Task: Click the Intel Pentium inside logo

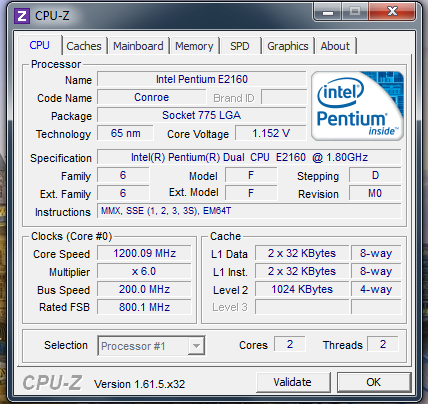Action: pos(357,106)
